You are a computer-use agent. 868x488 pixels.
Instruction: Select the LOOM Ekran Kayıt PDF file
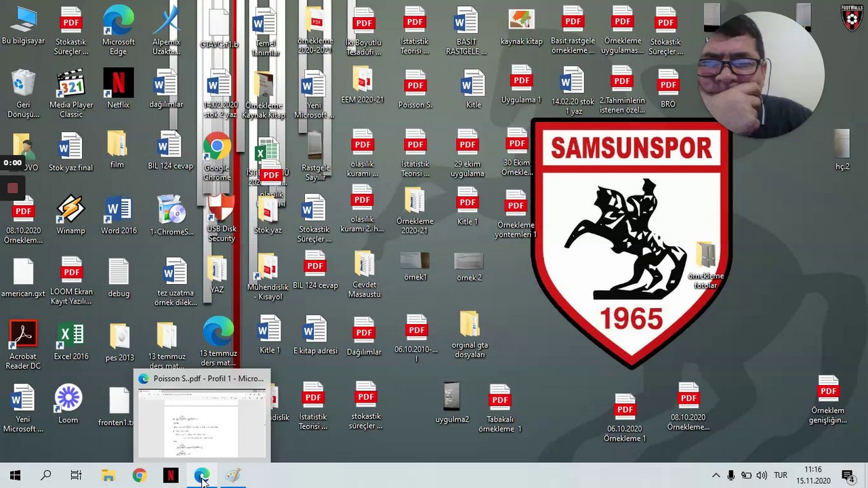(x=71, y=281)
